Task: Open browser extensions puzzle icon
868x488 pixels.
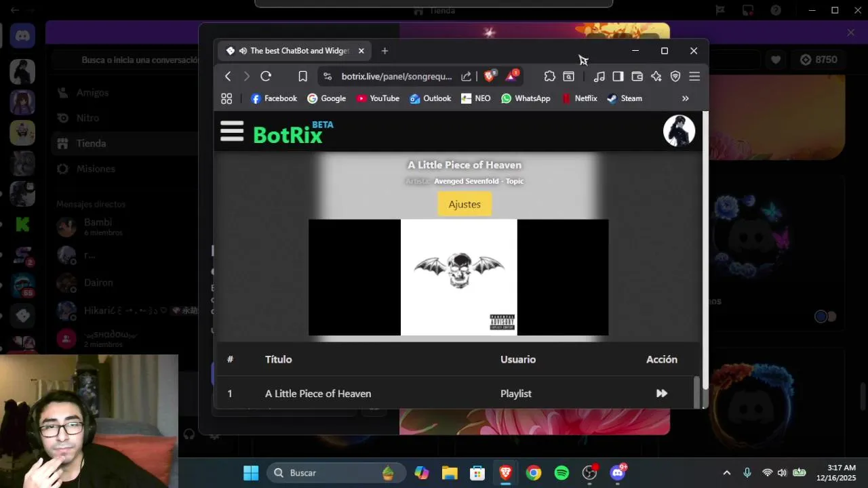Action: [x=549, y=77]
